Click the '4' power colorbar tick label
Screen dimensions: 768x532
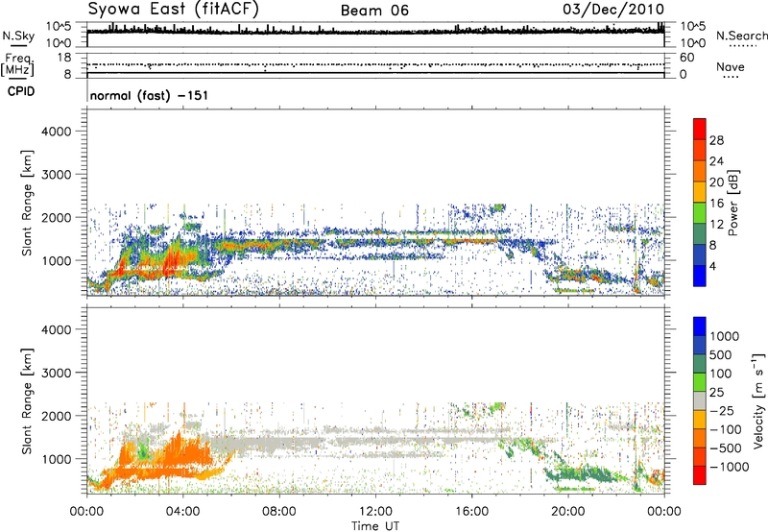click(712, 267)
